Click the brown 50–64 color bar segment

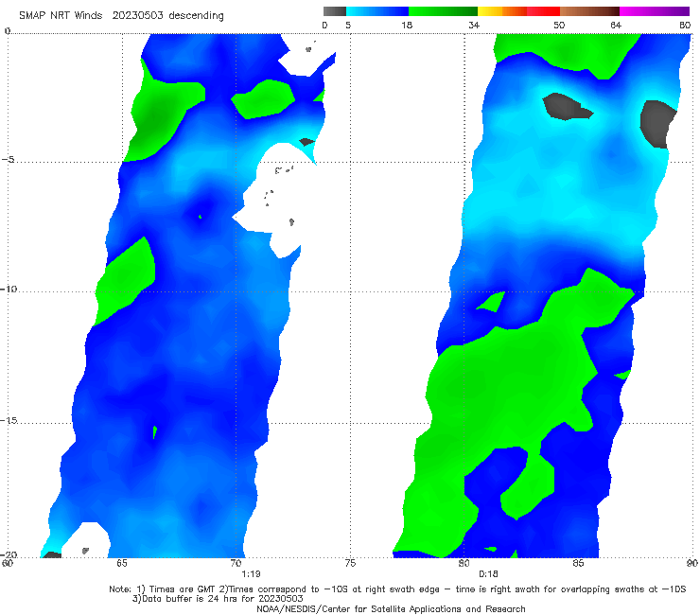coord(589,11)
